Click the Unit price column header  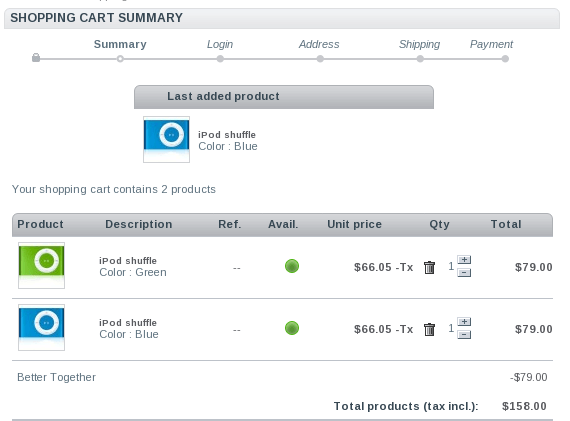pyautogui.click(x=354, y=224)
